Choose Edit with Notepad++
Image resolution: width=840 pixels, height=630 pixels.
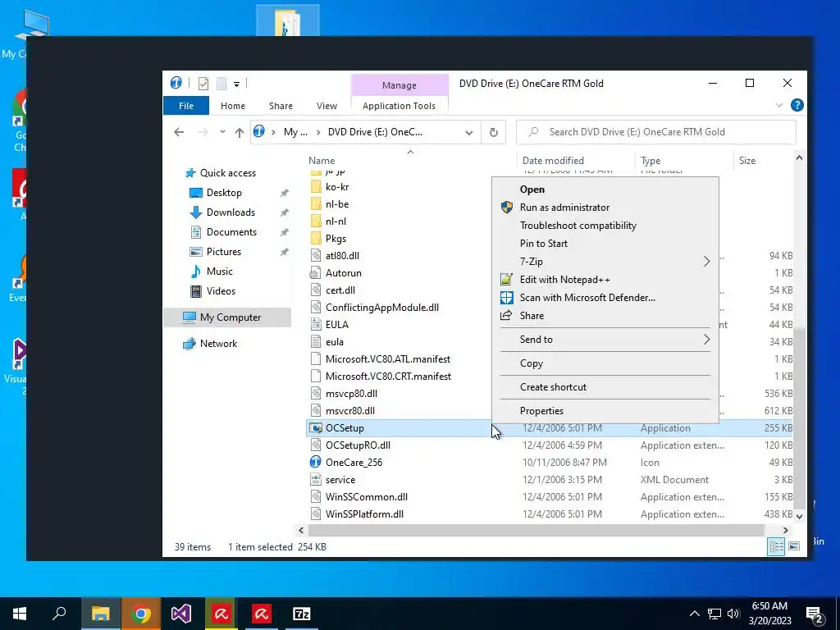pos(605,280)
